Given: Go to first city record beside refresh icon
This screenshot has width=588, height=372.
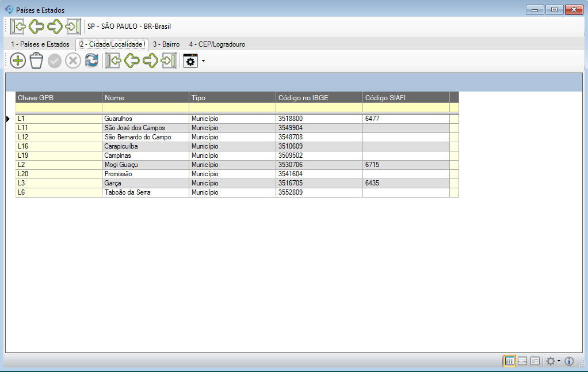Looking at the screenshot, I should coord(113,60).
